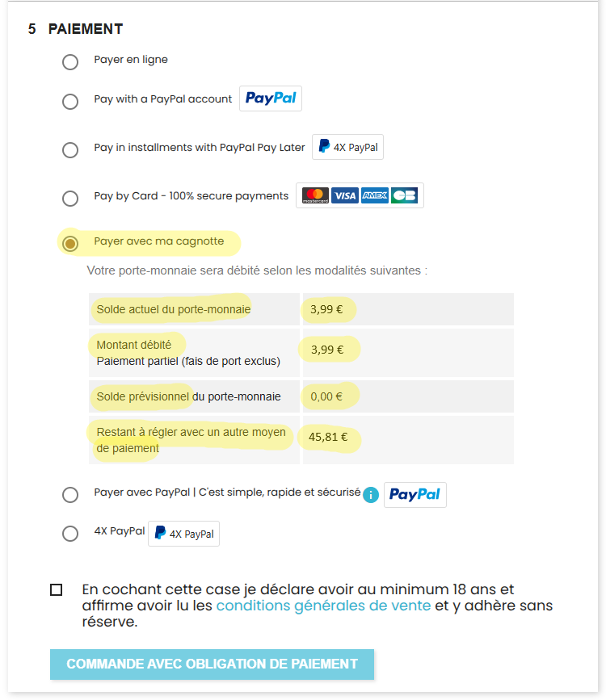Image resolution: width=606 pixels, height=700 pixels.
Task: Select Pay by Card radio button
Action: coord(70,199)
